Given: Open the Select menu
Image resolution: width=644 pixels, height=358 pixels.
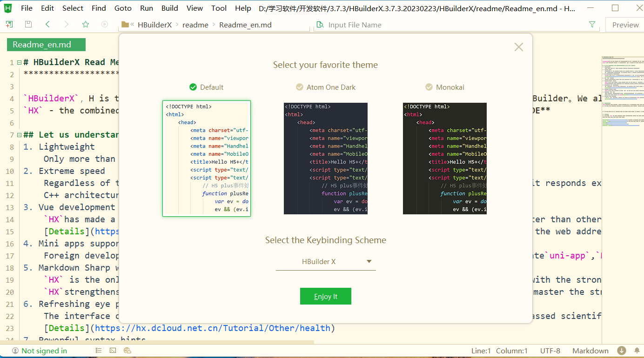Looking at the screenshot, I should pyautogui.click(x=73, y=8).
